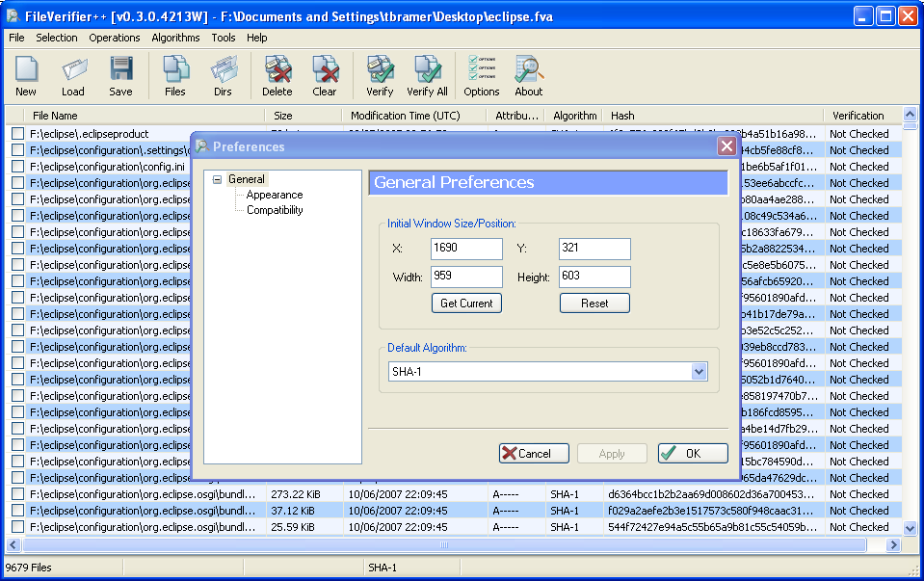Focus the Width input field
The image size is (924, 581).
pyautogui.click(x=466, y=277)
